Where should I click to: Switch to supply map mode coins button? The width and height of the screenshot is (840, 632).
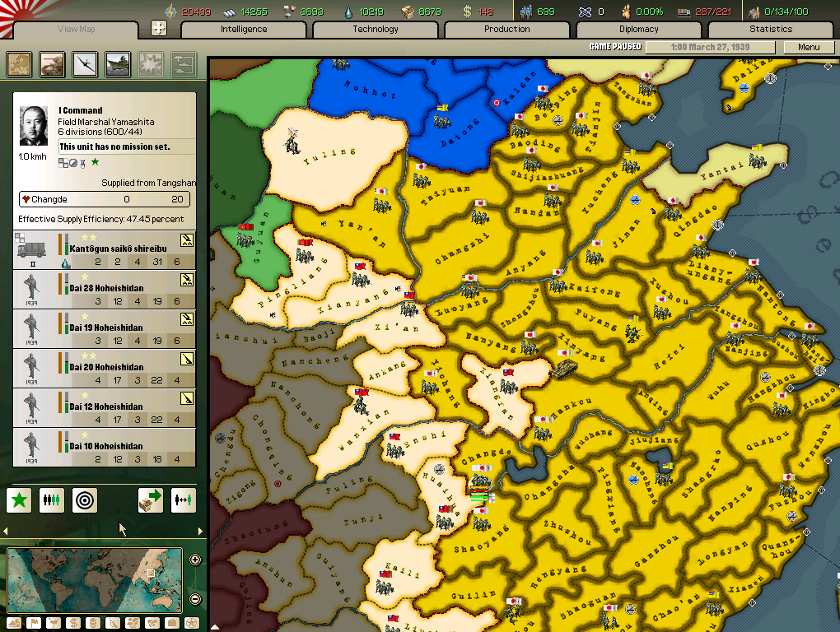point(93,623)
